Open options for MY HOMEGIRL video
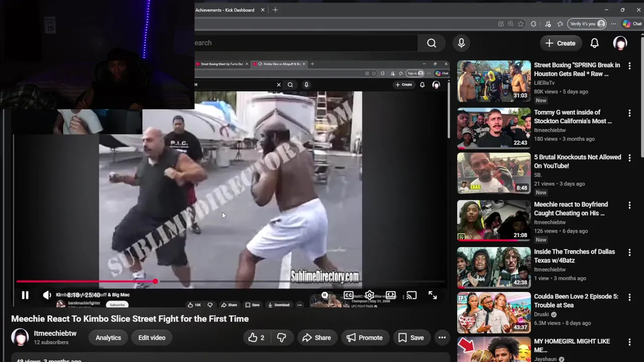This screenshot has height=362, width=644. (x=629, y=342)
